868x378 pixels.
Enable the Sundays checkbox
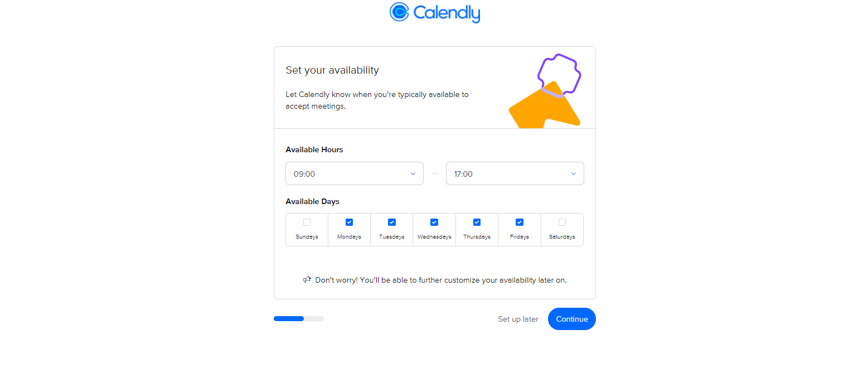(307, 222)
